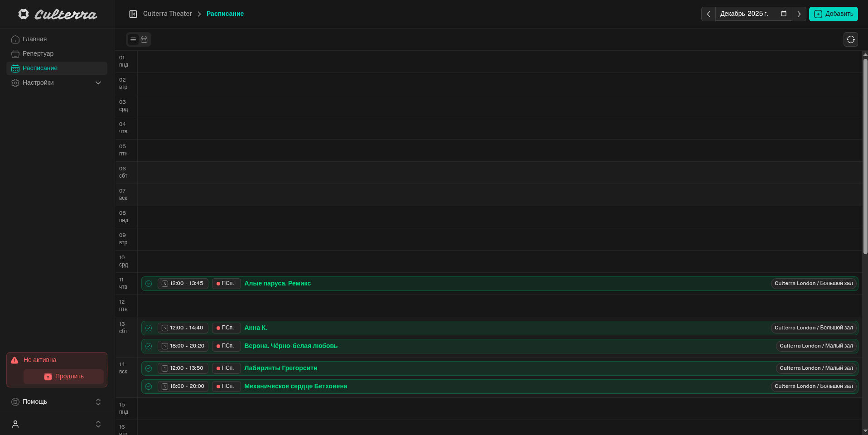Click the clock icon on Анна К. event

(x=165, y=328)
